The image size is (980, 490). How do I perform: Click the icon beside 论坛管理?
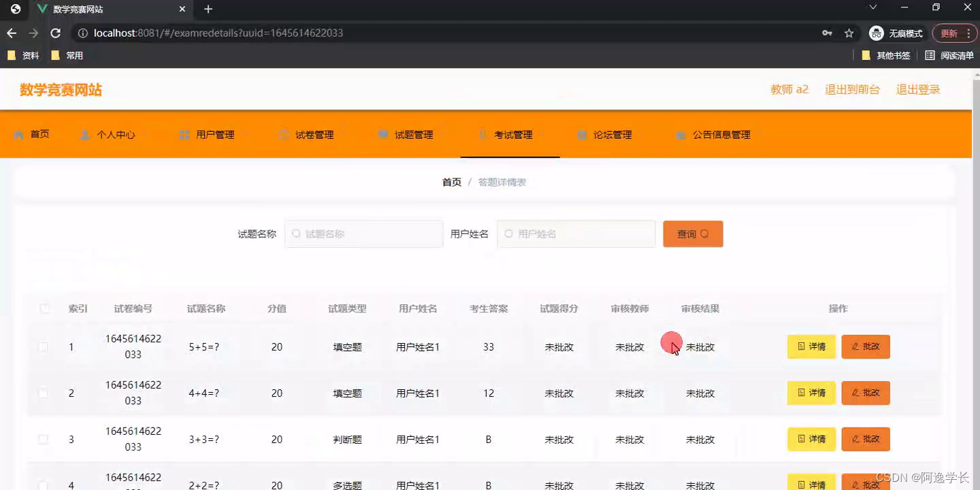click(x=581, y=135)
